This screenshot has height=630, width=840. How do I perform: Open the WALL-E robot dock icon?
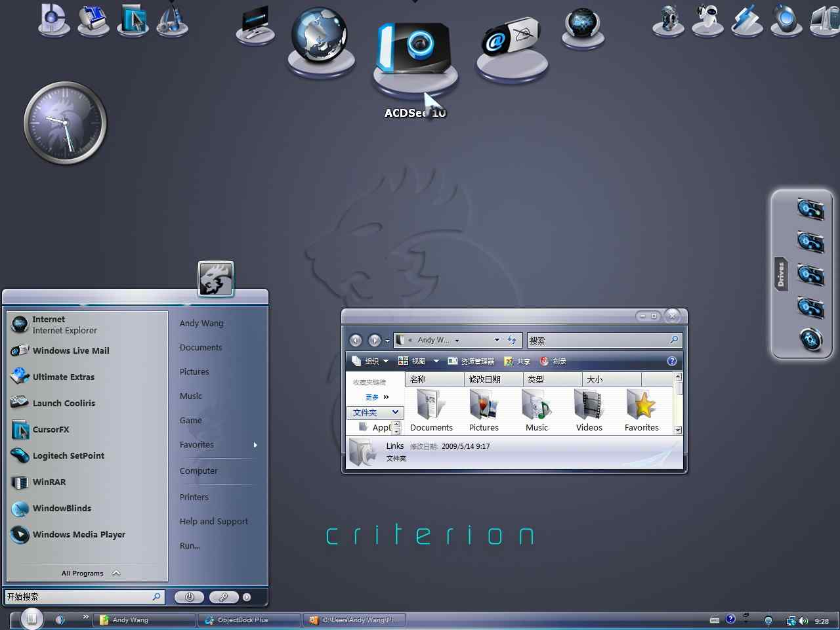(668, 20)
